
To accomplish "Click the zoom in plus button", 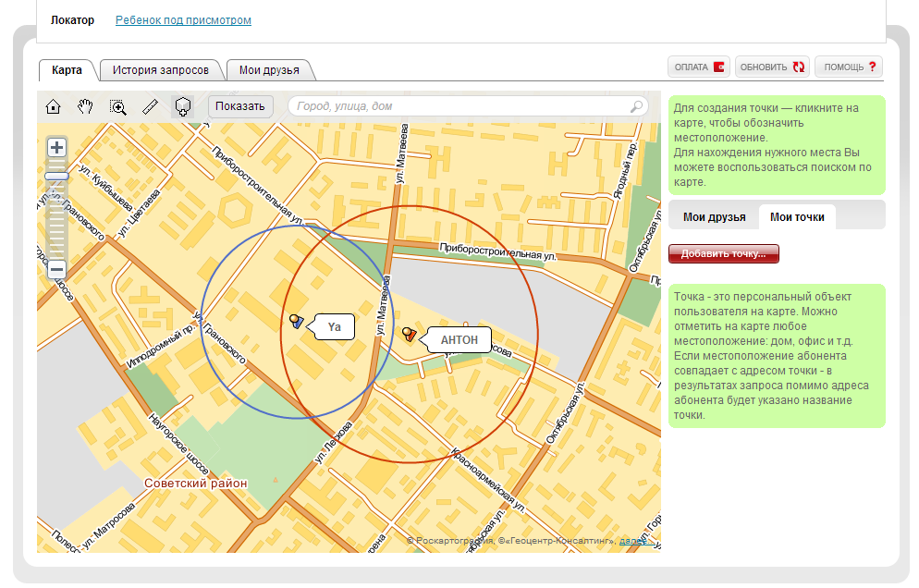I will (x=56, y=147).
